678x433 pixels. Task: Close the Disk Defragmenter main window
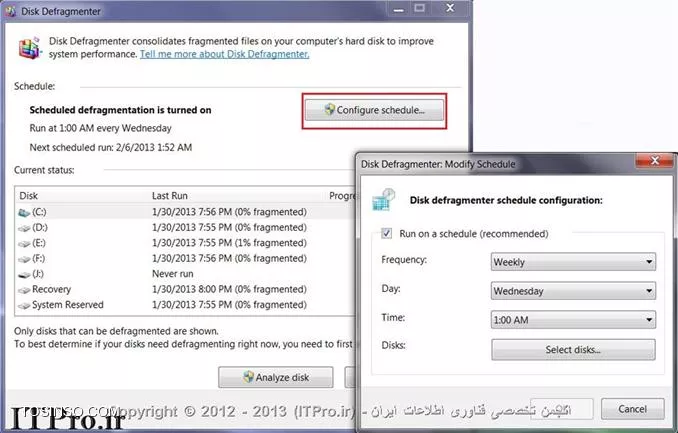click(x=450, y=8)
